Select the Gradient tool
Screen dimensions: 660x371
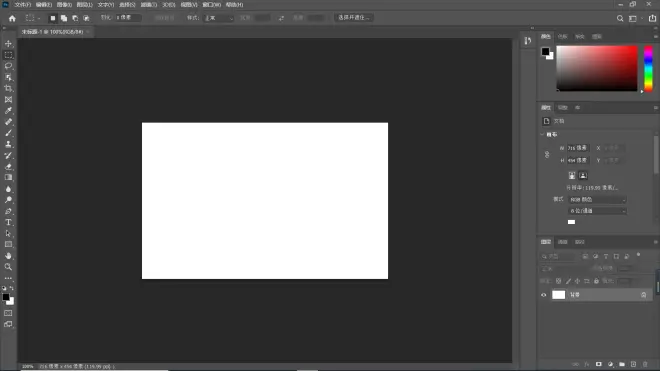8,178
